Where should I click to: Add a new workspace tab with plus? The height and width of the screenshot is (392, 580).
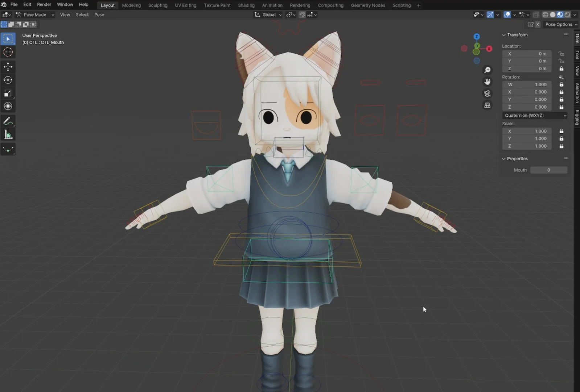pos(419,5)
